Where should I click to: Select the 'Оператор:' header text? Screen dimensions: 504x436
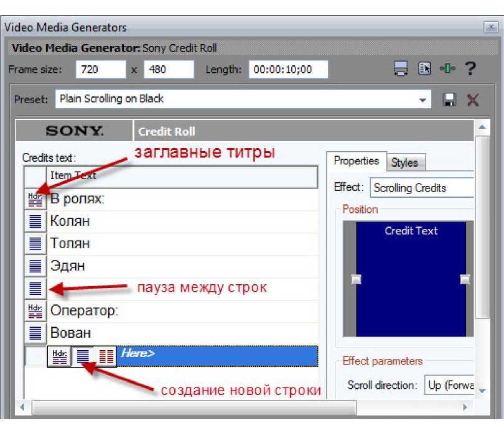pyautogui.click(x=182, y=311)
